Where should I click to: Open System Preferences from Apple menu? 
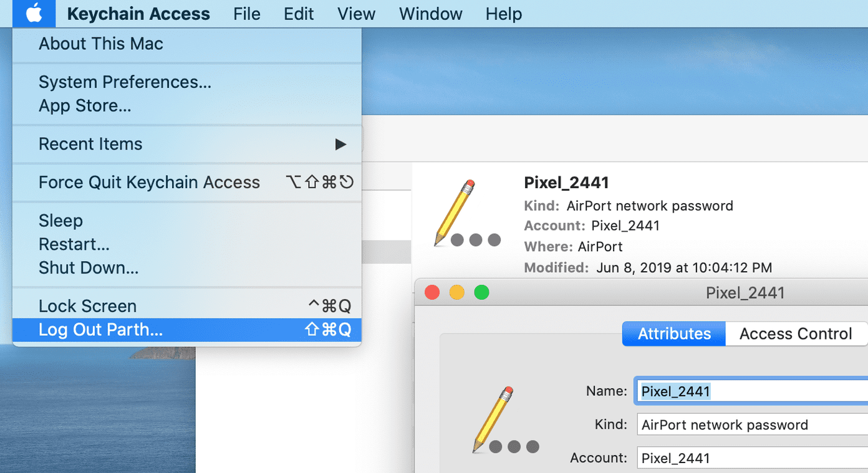125,82
